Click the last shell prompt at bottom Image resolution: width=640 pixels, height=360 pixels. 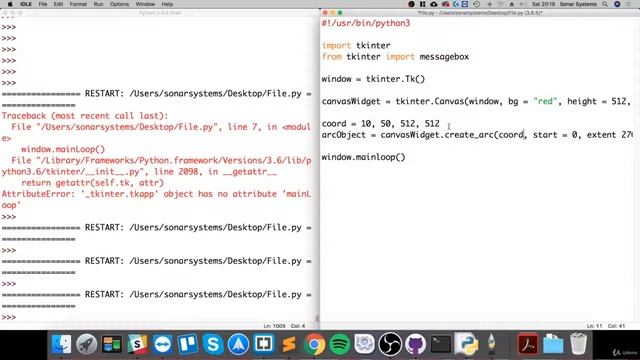coord(9,317)
